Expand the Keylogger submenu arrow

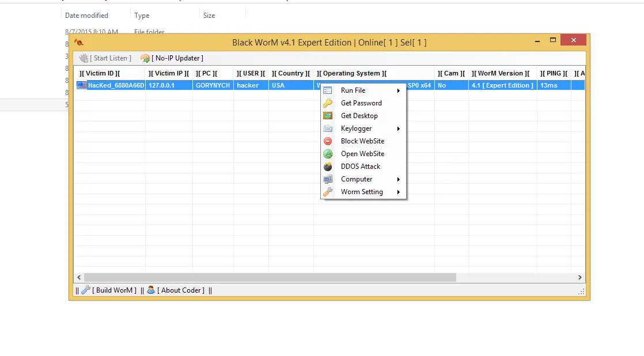pyautogui.click(x=400, y=128)
